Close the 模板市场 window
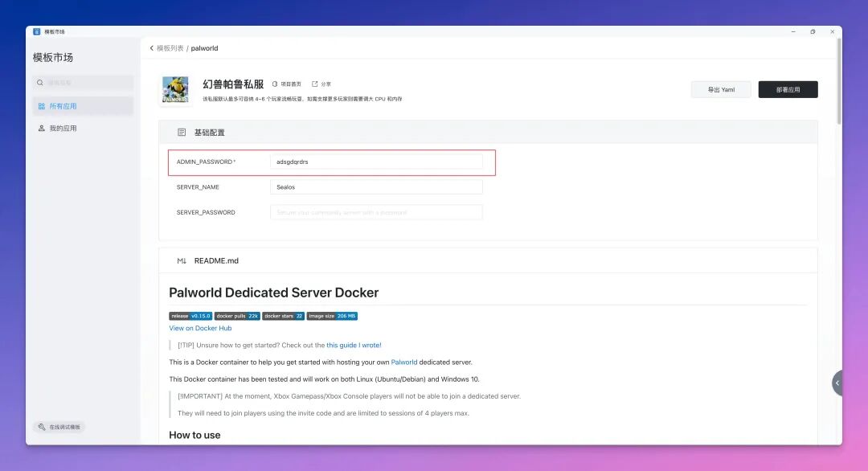Image resolution: width=868 pixels, height=471 pixels. click(832, 31)
